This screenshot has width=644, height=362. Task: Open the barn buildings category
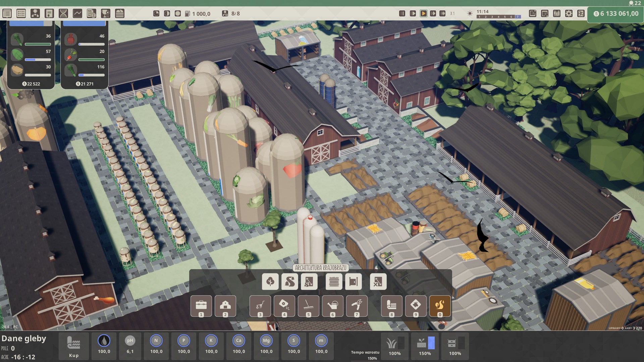[x=225, y=305]
